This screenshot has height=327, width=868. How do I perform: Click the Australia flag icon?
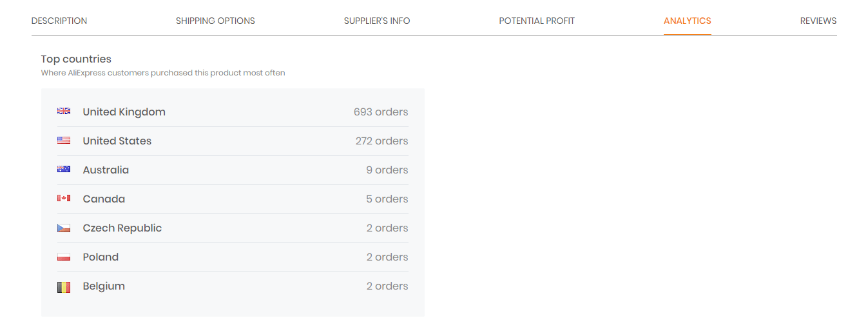pyautogui.click(x=64, y=170)
